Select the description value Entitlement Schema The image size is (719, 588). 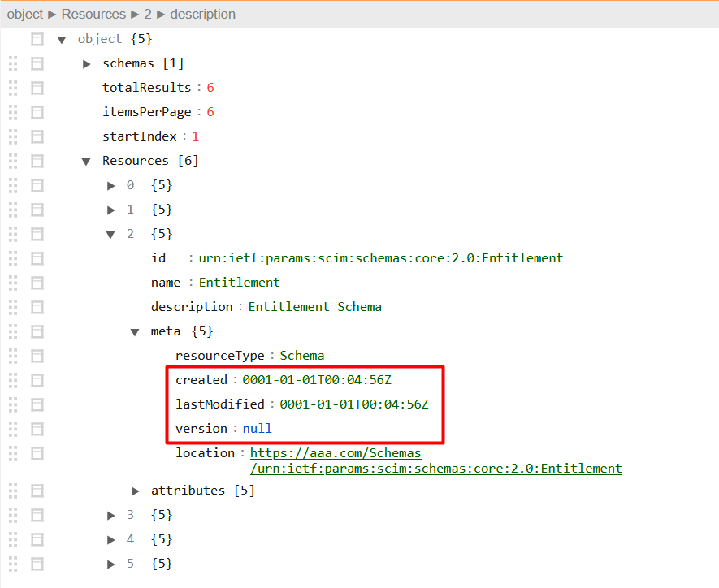[314, 307]
